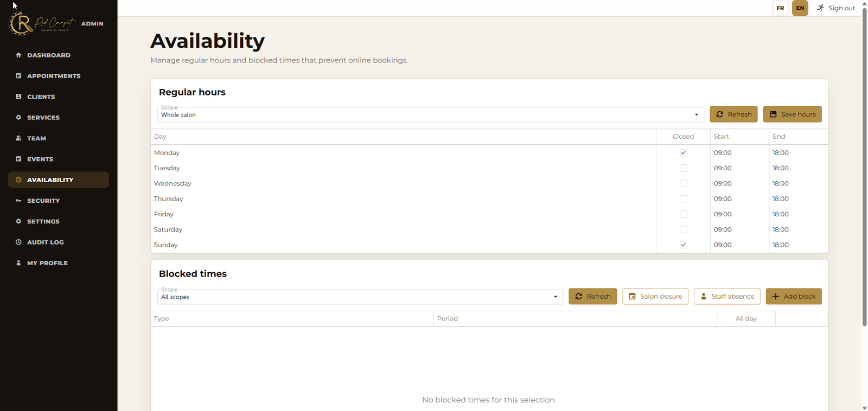The image size is (868, 411).
Task: Click the Dashboard home icon
Action: pos(18,55)
